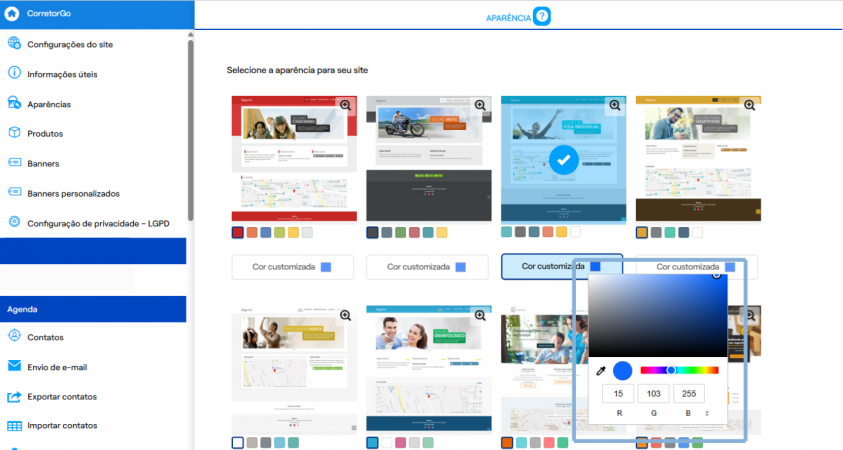
Task: Click the gear icon beside Configuração de privacidade
Action: point(15,222)
